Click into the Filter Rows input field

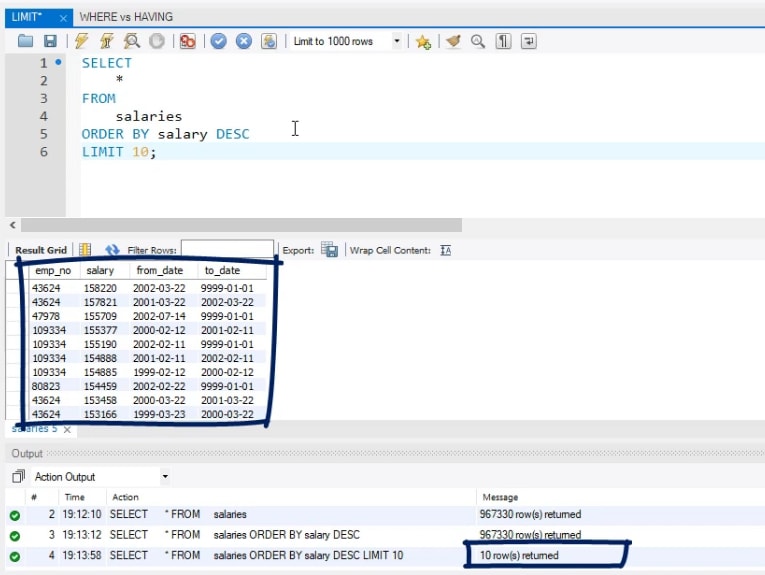(227, 250)
